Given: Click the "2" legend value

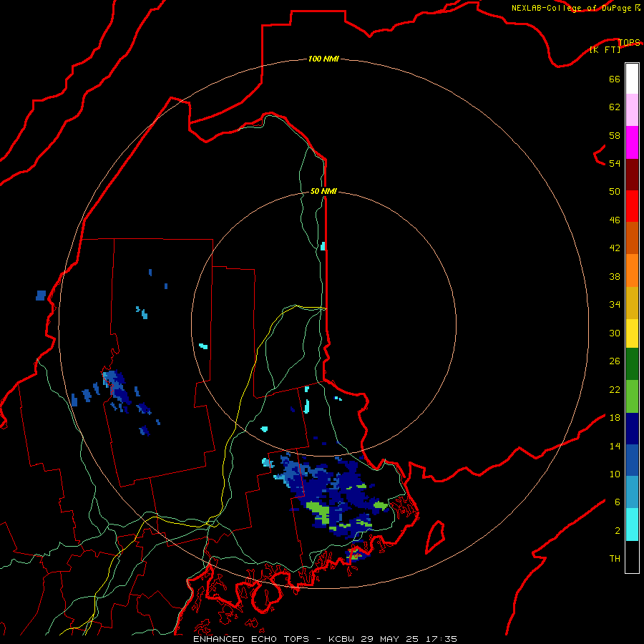Looking at the screenshot, I should [618, 531].
